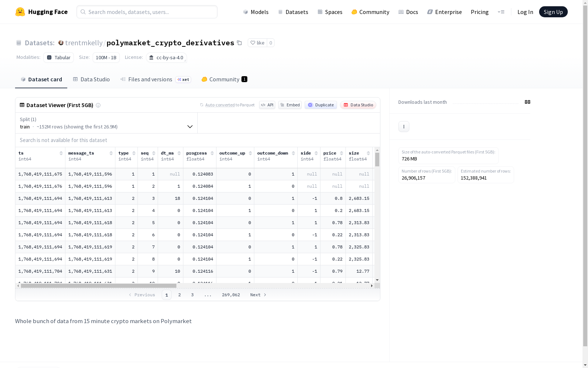The width and height of the screenshot is (588, 368).
Task: Open Datasets in the top navigation
Action: pyautogui.click(x=293, y=12)
